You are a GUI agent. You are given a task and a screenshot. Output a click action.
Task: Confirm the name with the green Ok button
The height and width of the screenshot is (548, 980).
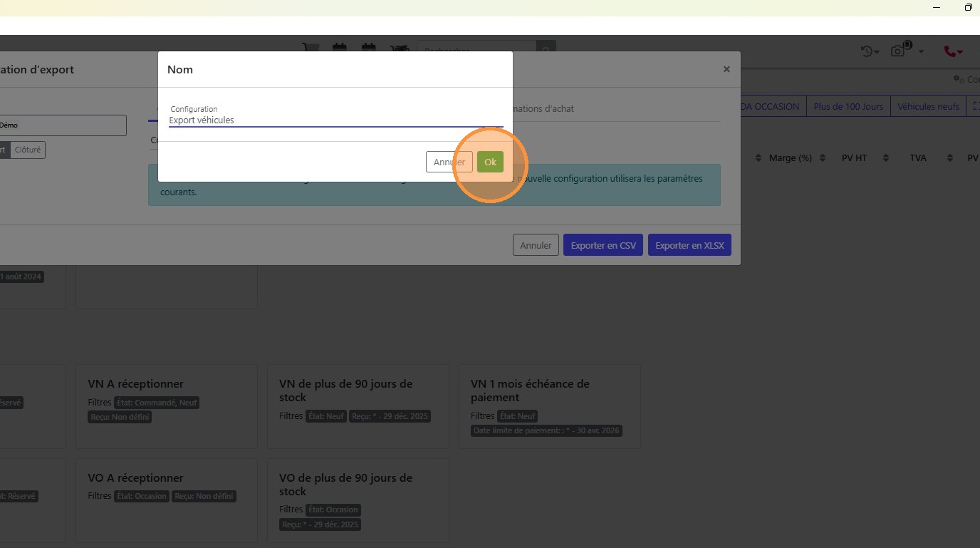tap(490, 162)
